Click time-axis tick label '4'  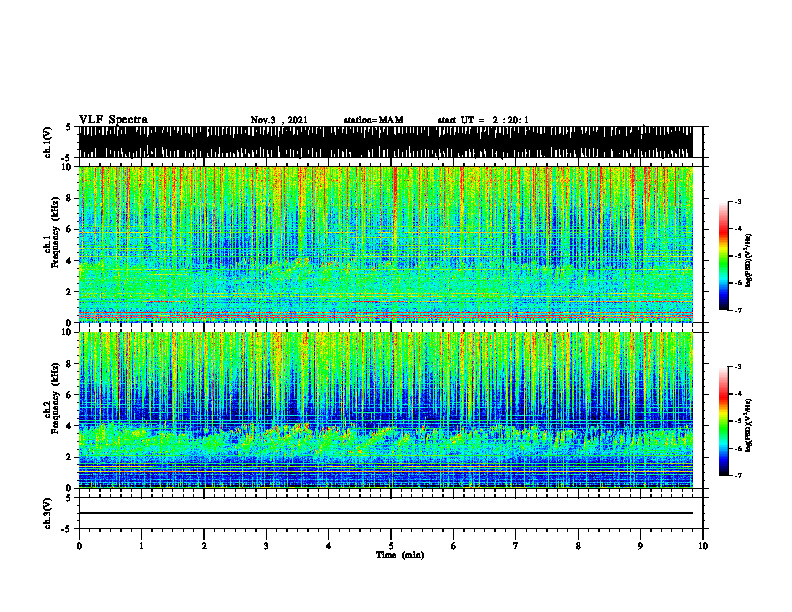click(x=328, y=546)
